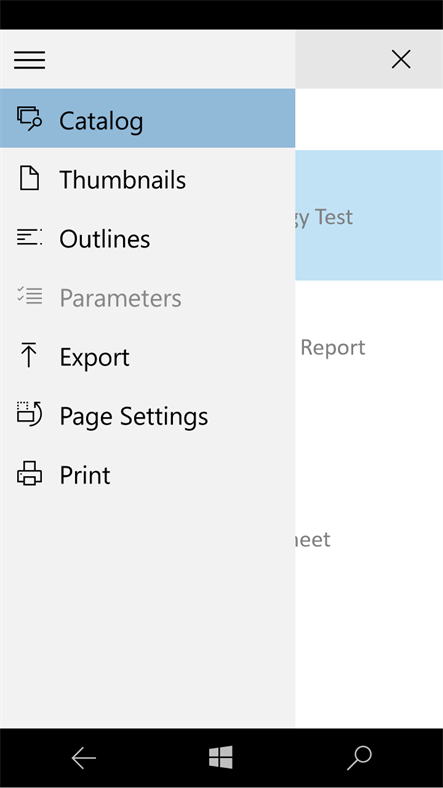Viewport: 443px width, 788px height.
Task: Click the Catalog icon
Action: [29, 119]
